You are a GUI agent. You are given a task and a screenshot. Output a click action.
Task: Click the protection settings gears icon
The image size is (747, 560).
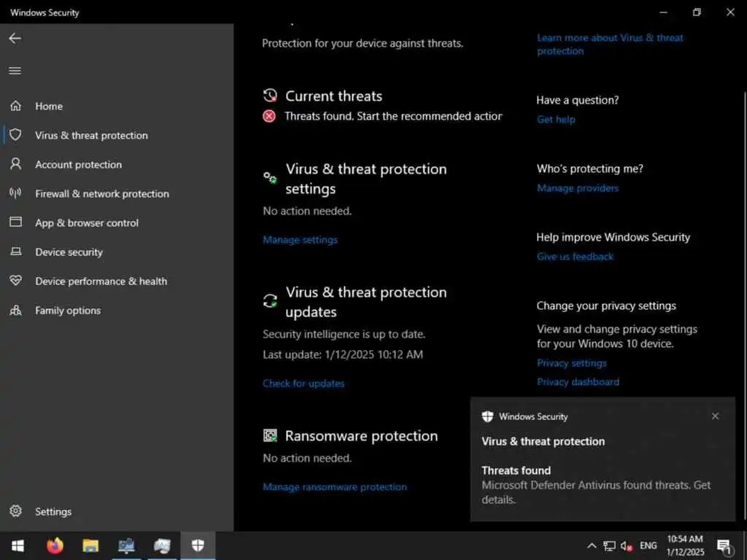click(x=270, y=178)
